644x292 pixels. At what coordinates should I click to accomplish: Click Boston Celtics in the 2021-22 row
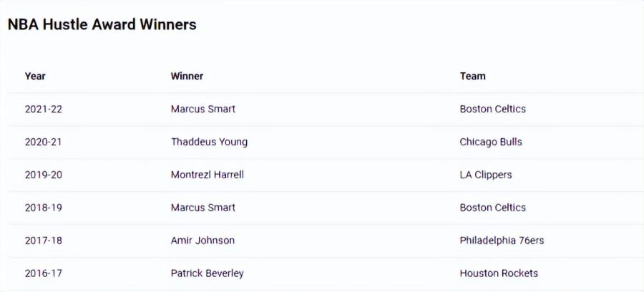pos(492,109)
